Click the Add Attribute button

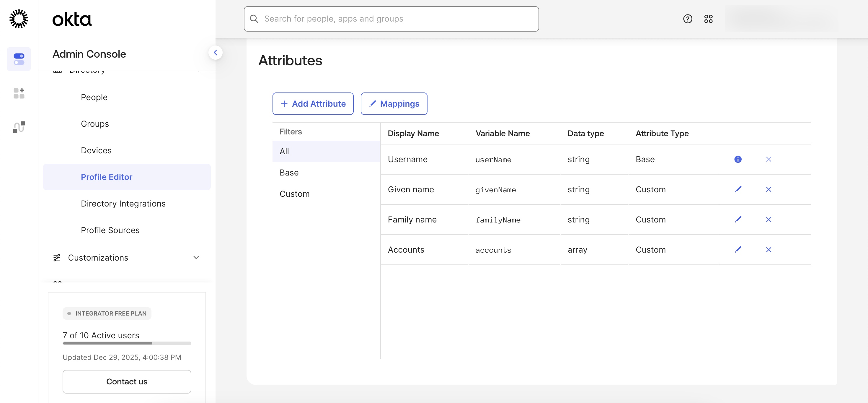(x=313, y=103)
